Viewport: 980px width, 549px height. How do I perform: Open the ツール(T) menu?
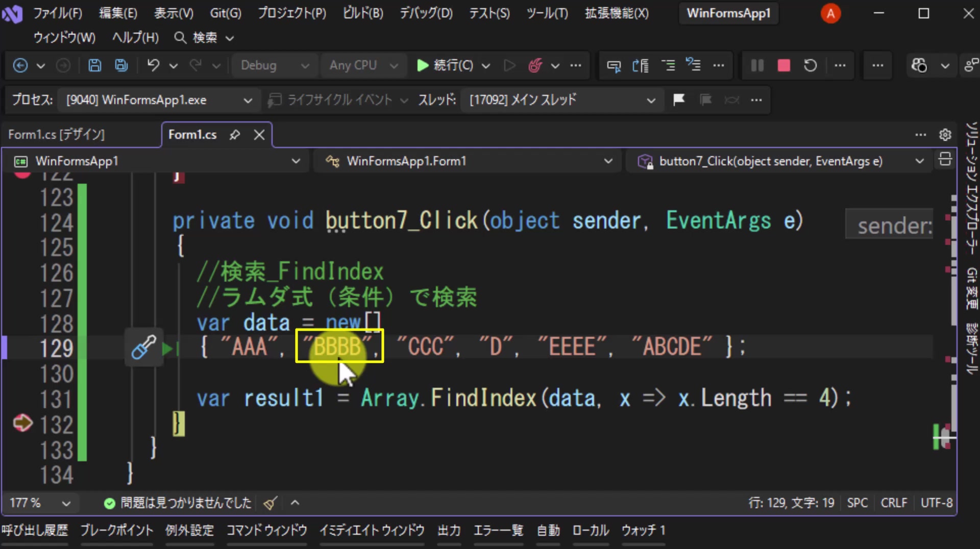click(547, 13)
